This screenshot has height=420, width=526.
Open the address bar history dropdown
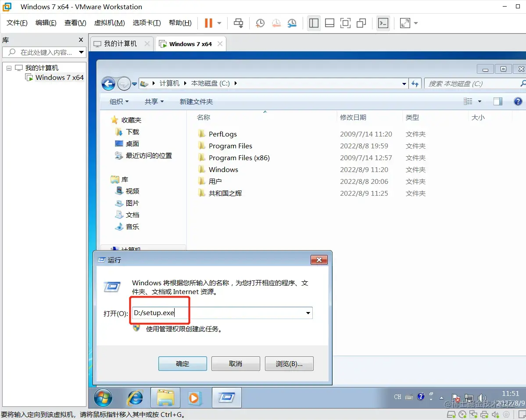[x=404, y=84]
